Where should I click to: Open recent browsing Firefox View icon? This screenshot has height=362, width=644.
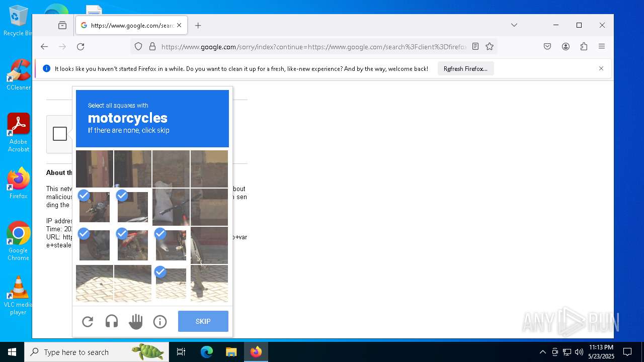(62, 25)
